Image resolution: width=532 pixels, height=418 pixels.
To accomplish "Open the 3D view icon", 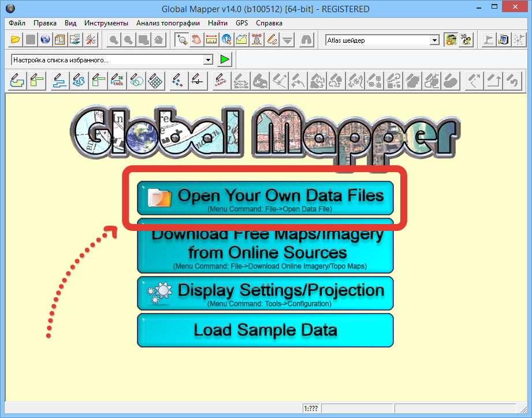I will coord(466,40).
